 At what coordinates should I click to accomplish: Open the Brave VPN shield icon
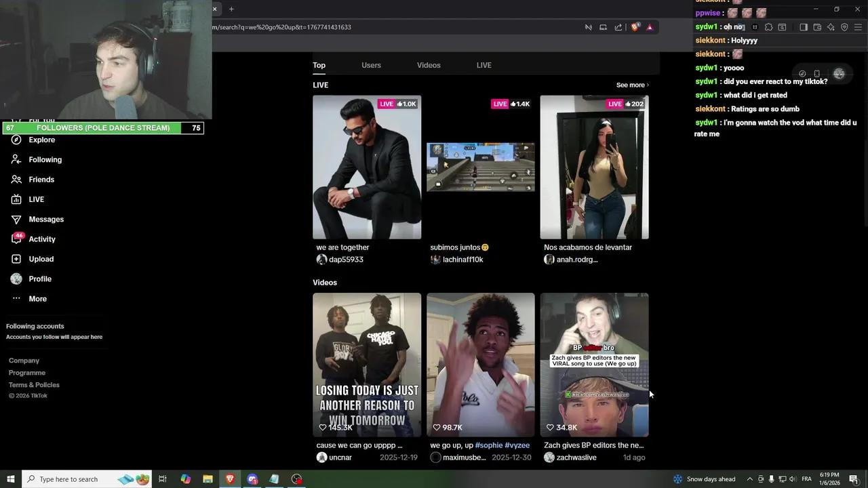[x=844, y=27]
